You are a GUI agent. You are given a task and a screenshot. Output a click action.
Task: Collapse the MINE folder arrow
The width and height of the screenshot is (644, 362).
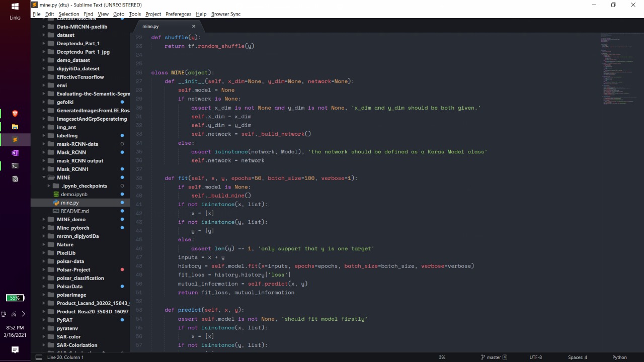coord(44,177)
